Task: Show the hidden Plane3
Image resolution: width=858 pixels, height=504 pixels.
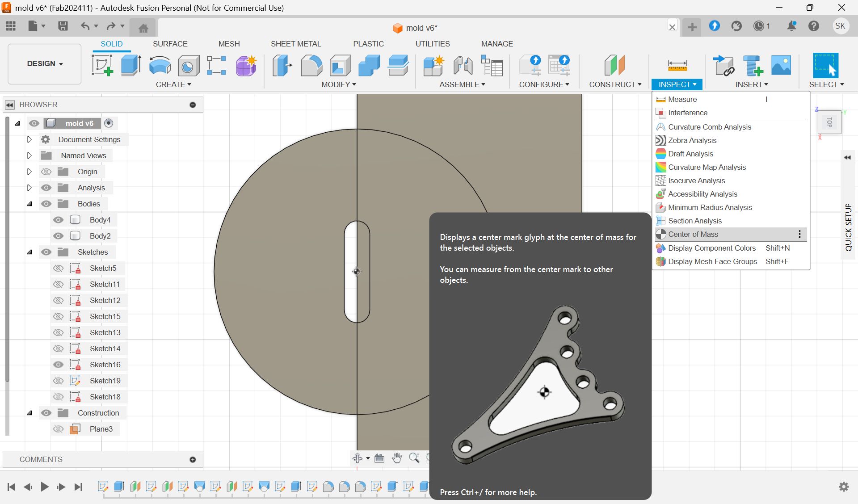Action: tap(58, 429)
